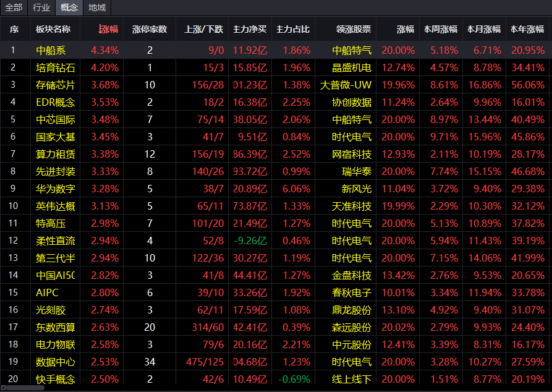552x392 pixels.
Task: Click leading stock 森远股份
Action: (352, 327)
